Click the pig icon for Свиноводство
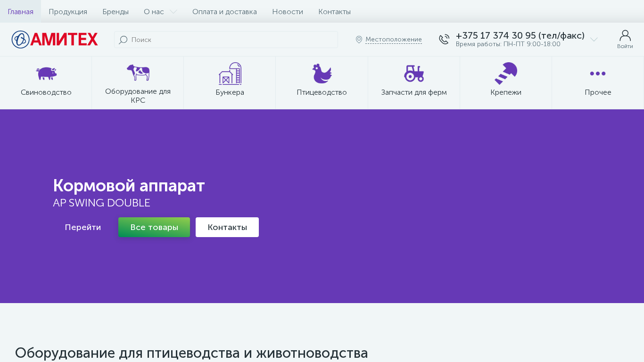The width and height of the screenshot is (644, 362). [46, 74]
